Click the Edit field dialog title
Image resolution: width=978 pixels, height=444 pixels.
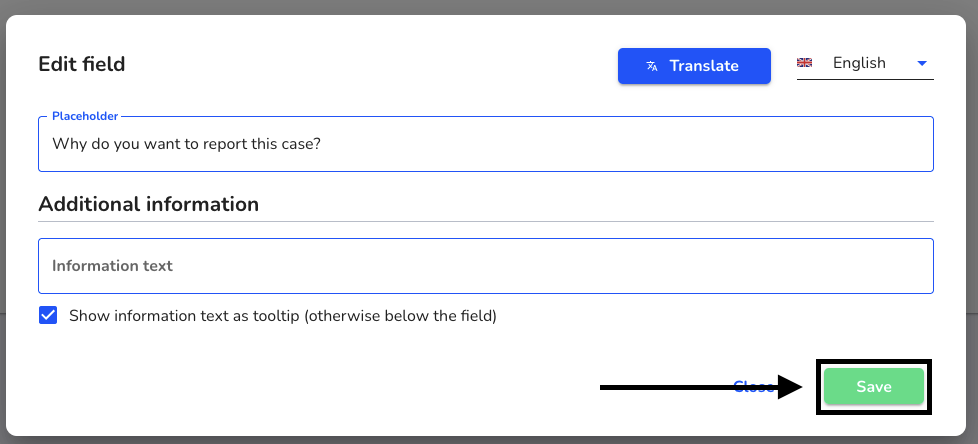[x=82, y=64]
